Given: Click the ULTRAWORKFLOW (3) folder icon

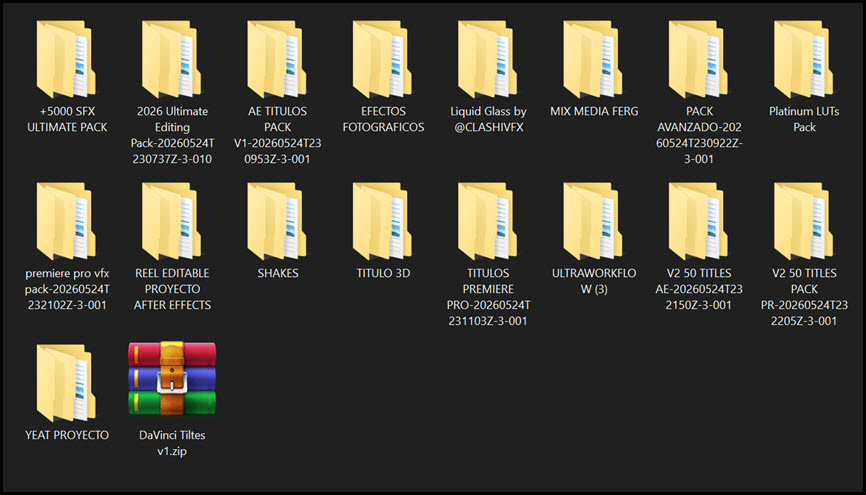Looking at the screenshot, I should 593,221.
